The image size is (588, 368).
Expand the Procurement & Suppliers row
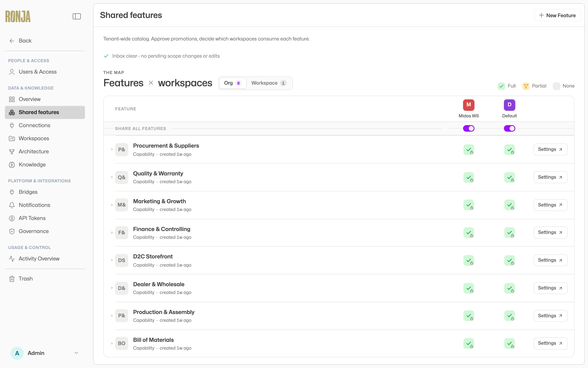tap(112, 149)
